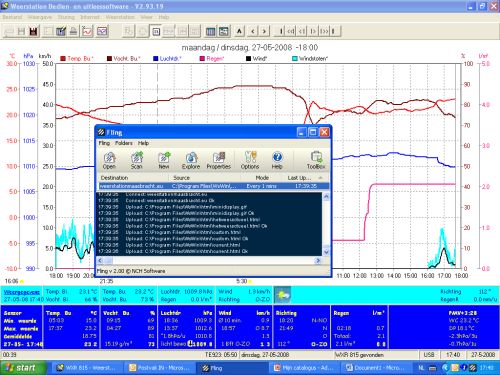Viewport: 500px width, 375px height.
Task: Click the red 'Temp. Bu' legend swatch
Action: (x=63, y=59)
